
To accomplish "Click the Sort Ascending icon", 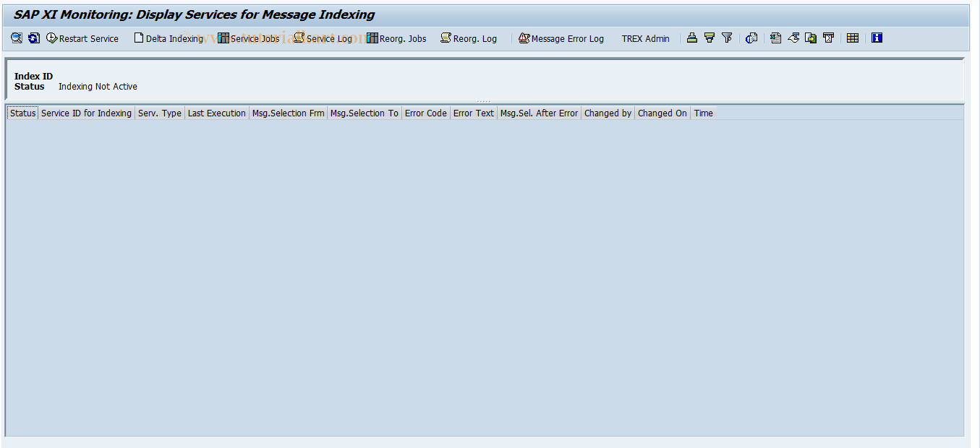I will click(692, 38).
